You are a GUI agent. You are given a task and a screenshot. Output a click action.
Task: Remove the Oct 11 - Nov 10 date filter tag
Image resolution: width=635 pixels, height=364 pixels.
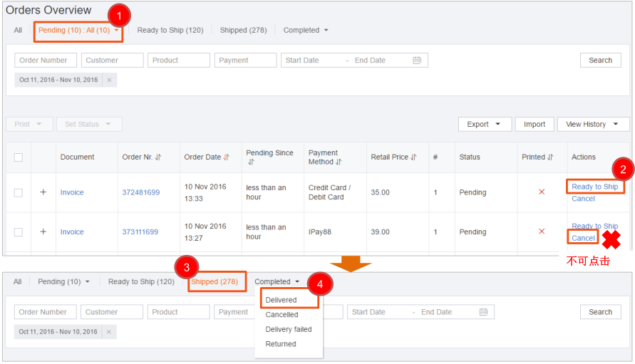(109, 80)
